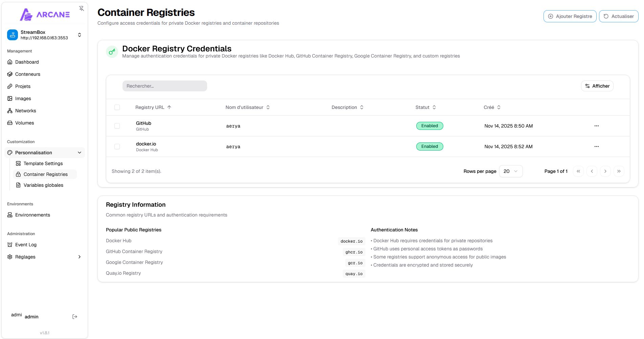Click the logout icon next to admin
Viewport: 644px width, 339px height.
coord(75,317)
